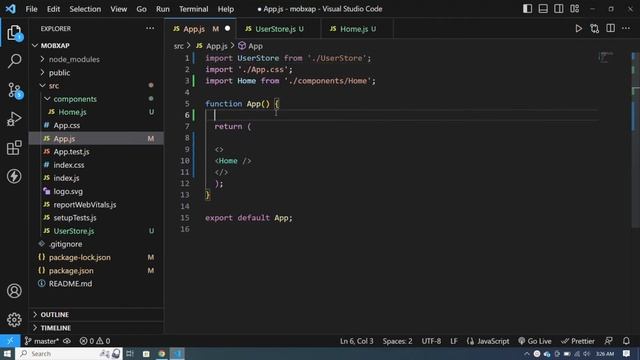Open the Help menu
This screenshot has width=640, height=360.
pyautogui.click(x=225, y=9)
